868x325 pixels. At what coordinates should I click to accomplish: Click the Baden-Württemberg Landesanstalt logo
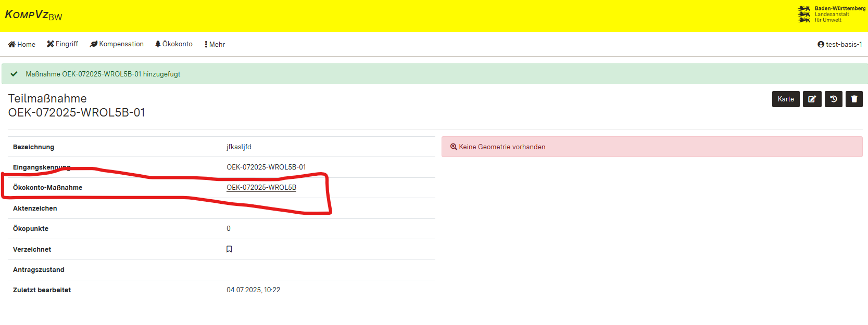[x=832, y=14]
